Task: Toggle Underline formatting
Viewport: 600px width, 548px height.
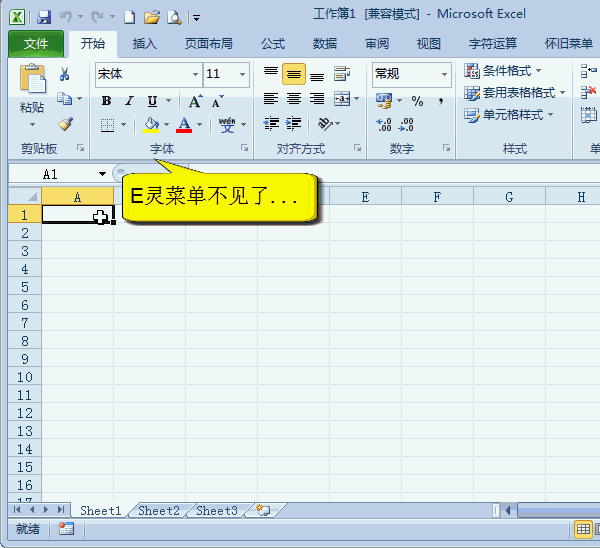Action: (x=152, y=101)
